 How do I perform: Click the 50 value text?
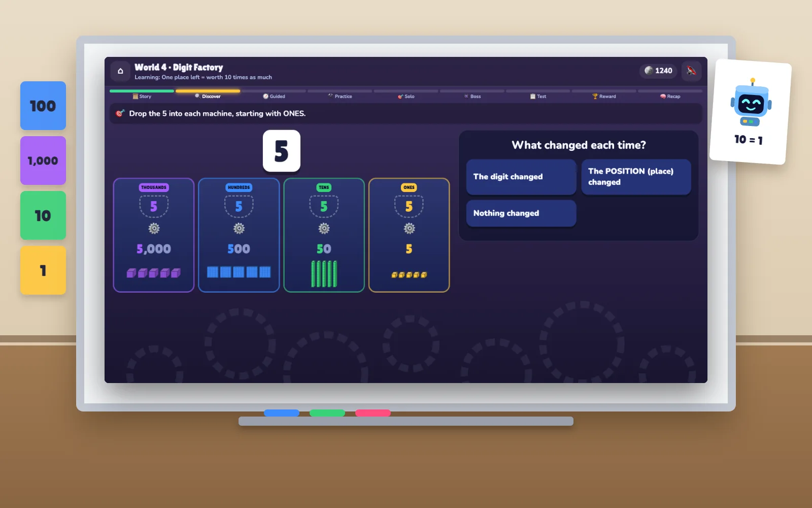pyautogui.click(x=324, y=249)
